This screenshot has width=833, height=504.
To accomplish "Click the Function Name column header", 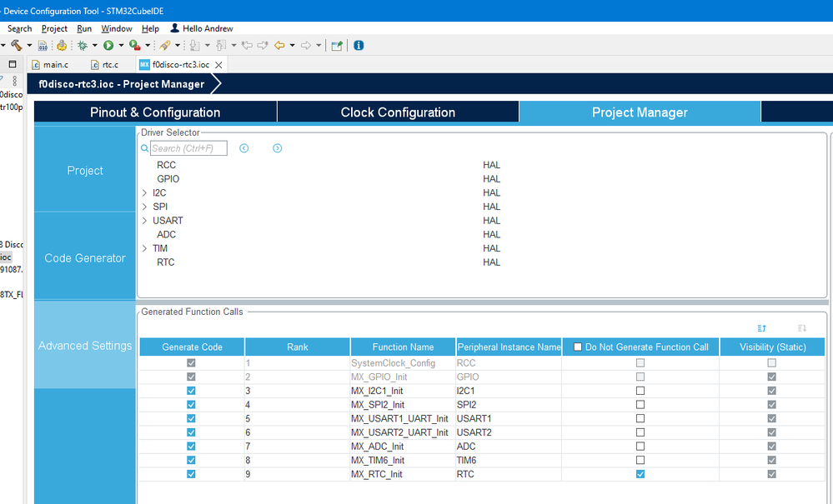I will click(x=403, y=347).
